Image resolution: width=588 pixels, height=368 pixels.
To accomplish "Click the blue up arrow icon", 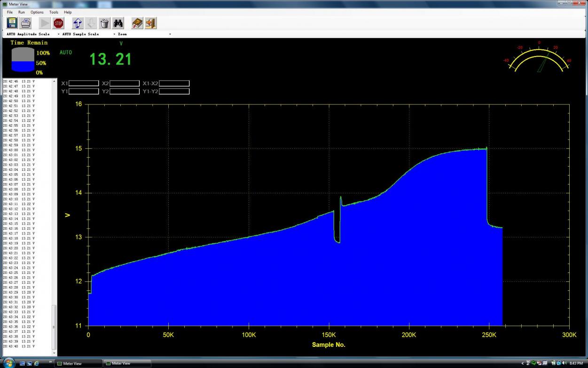I will (78, 23).
